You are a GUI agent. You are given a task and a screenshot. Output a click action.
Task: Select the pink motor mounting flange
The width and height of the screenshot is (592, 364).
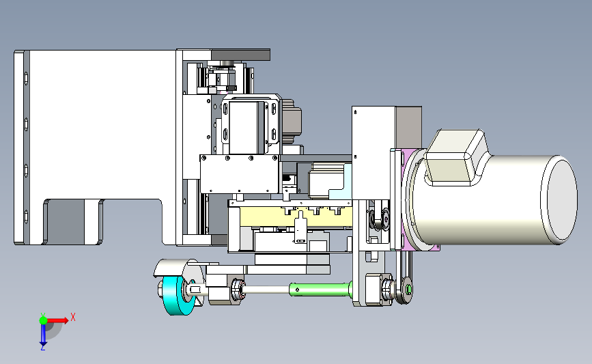point(408,199)
